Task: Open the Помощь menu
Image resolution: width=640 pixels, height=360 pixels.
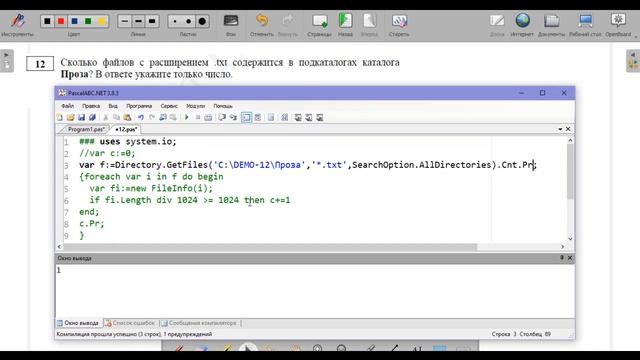Action: click(x=223, y=106)
